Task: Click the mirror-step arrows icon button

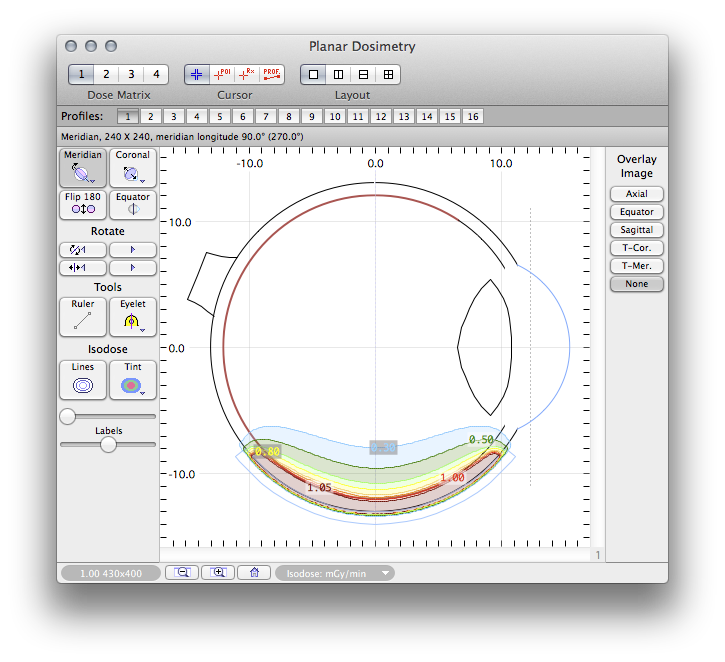Action: [83, 268]
